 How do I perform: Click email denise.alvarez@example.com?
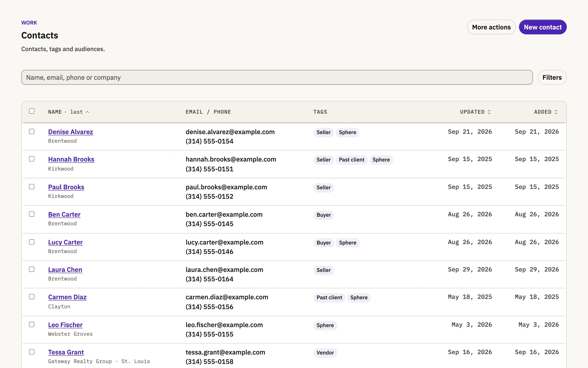[230, 132]
